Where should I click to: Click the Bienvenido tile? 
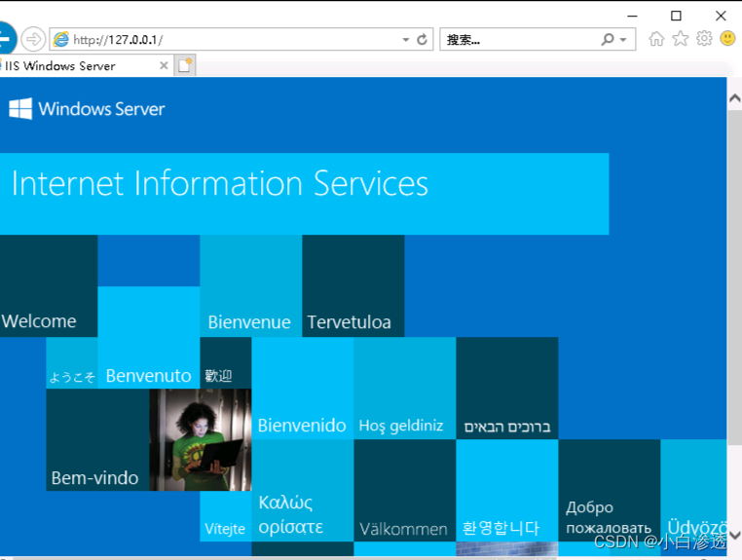click(303, 389)
